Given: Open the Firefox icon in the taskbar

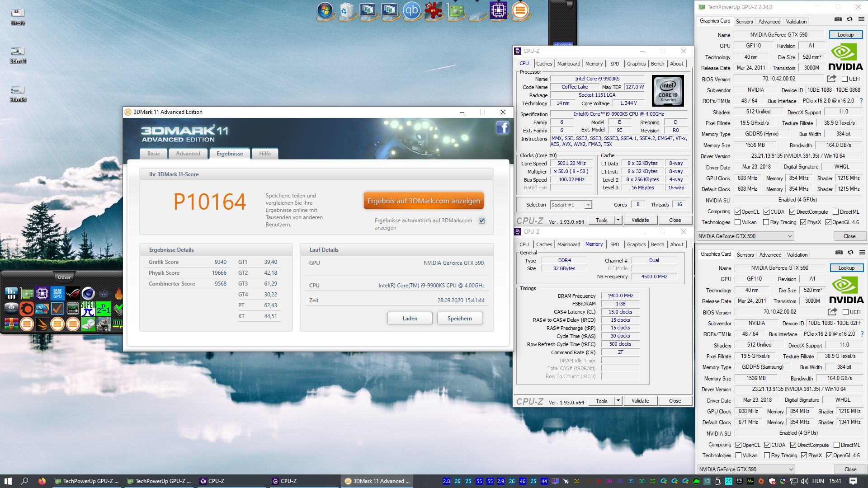Looking at the screenshot, I should [42, 481].
